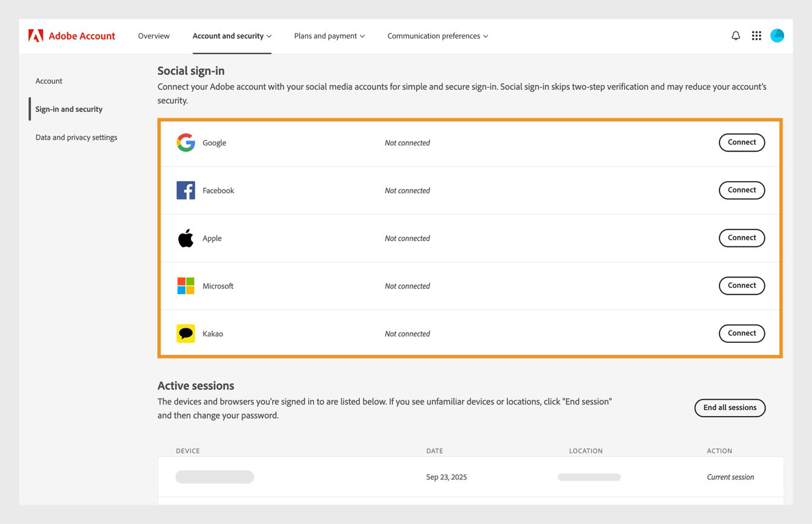812x524 pixels.
Task: Open the notifications bell
Action: pos(735,36)
